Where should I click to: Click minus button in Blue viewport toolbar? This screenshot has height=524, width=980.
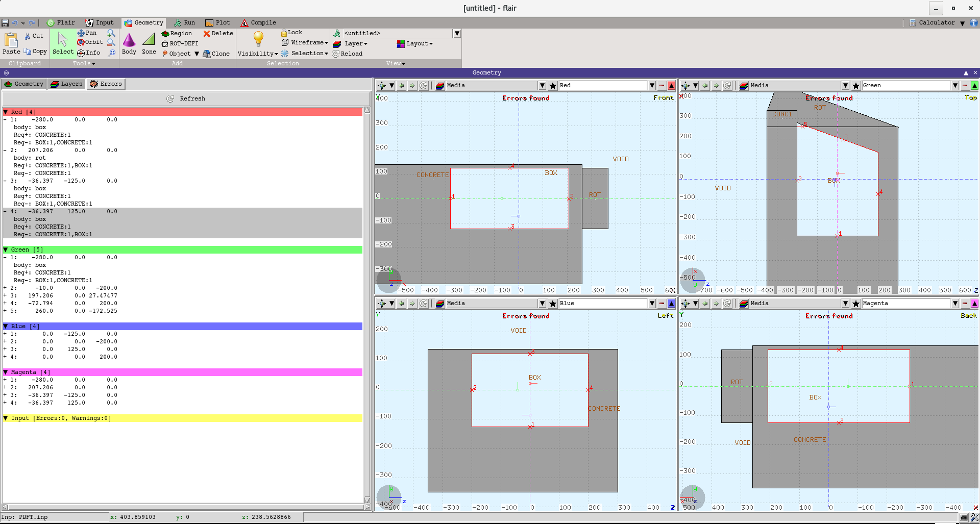662,304
